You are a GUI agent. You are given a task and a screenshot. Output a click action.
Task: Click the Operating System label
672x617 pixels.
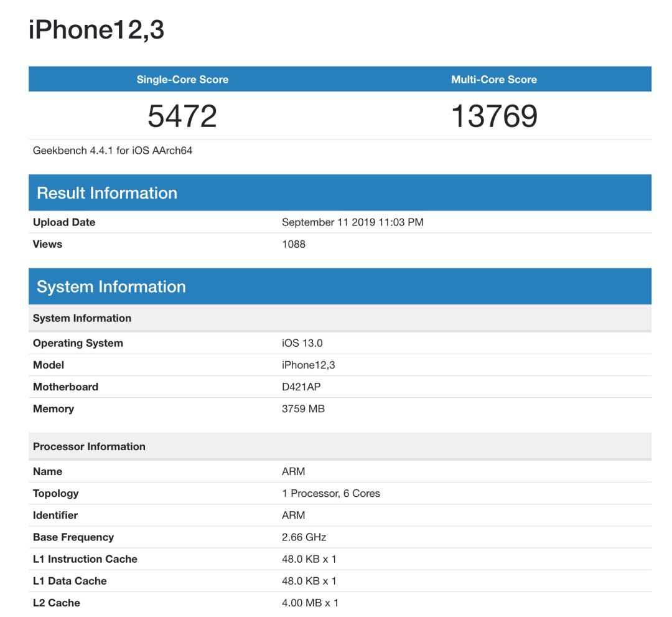[x=78, y=343]
